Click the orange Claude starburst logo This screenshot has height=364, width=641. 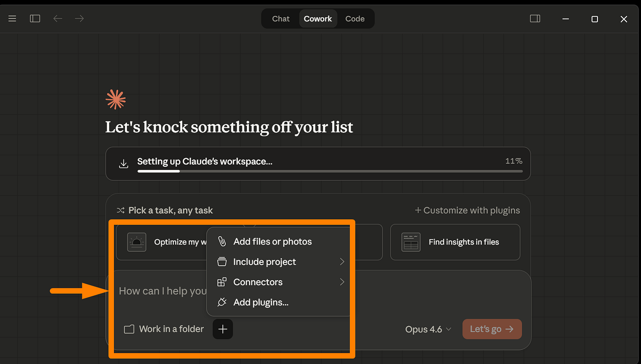tap(115, 99)
